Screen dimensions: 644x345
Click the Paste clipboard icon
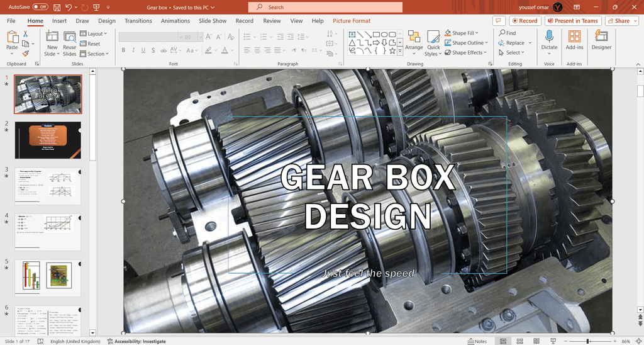coord(12,37)
